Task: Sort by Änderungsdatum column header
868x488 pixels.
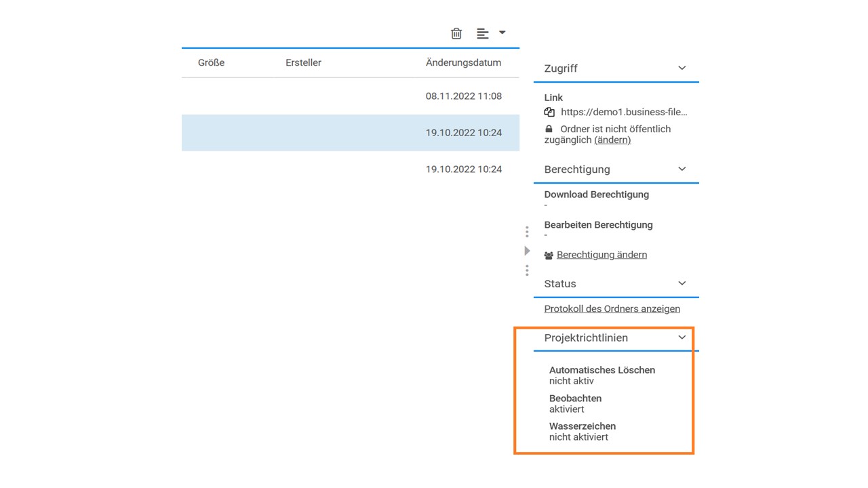Action: [x=463, y=62]
